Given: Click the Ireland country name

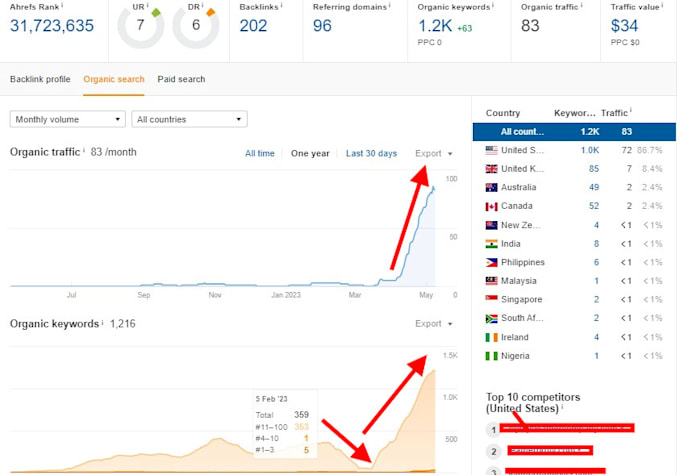Looking at the screenshot, I should [515, 337].
